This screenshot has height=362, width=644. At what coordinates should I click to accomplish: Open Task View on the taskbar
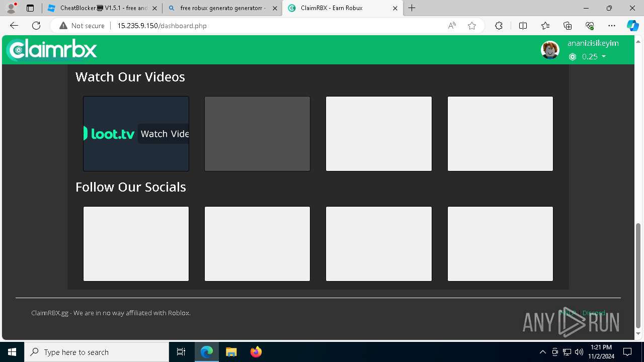[181, 352]
